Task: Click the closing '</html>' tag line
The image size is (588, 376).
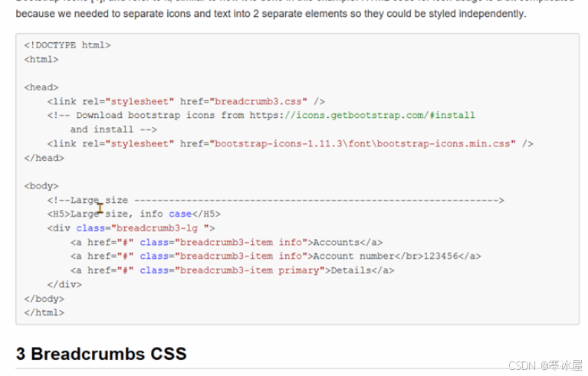Action: [x=44, y=312]
